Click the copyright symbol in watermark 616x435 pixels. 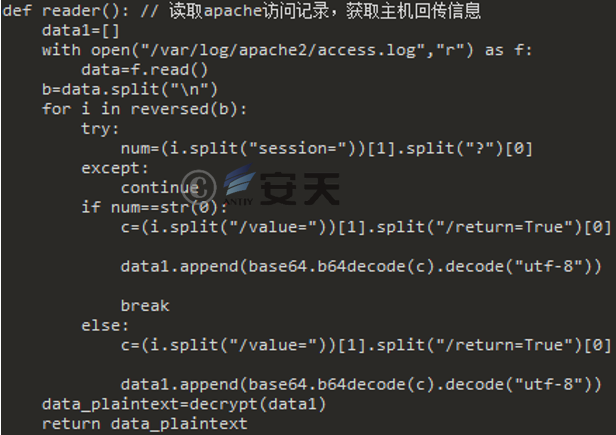199,187
